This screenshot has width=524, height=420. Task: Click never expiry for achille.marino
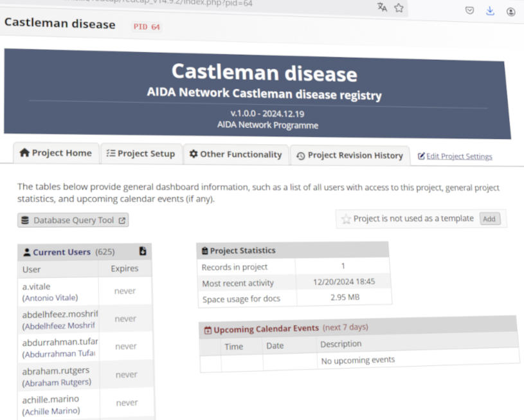click(127, 403)
